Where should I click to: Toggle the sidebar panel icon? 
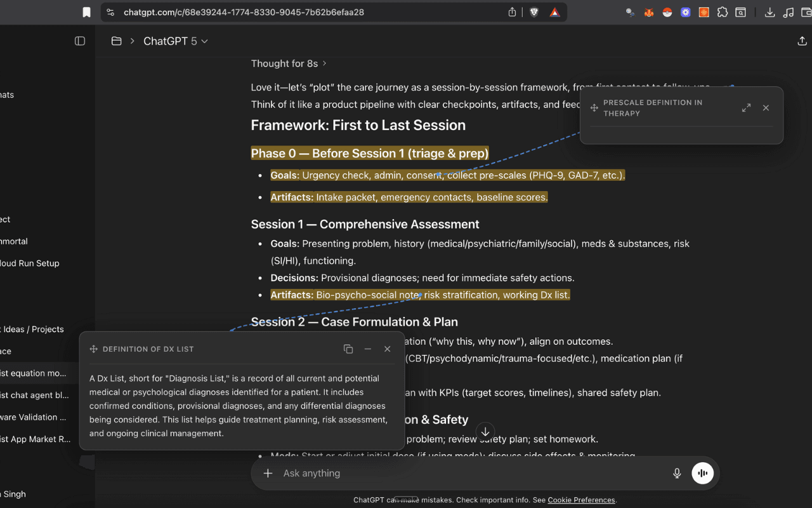(x=80, y=41)
